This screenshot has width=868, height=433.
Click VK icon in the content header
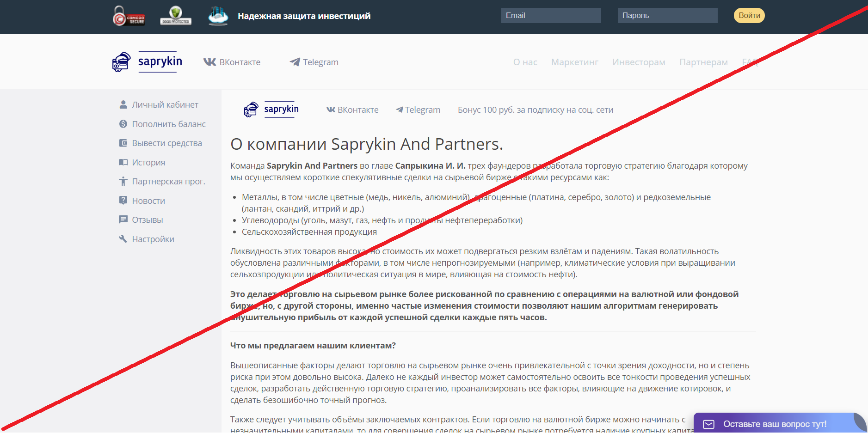pos(331,110)
